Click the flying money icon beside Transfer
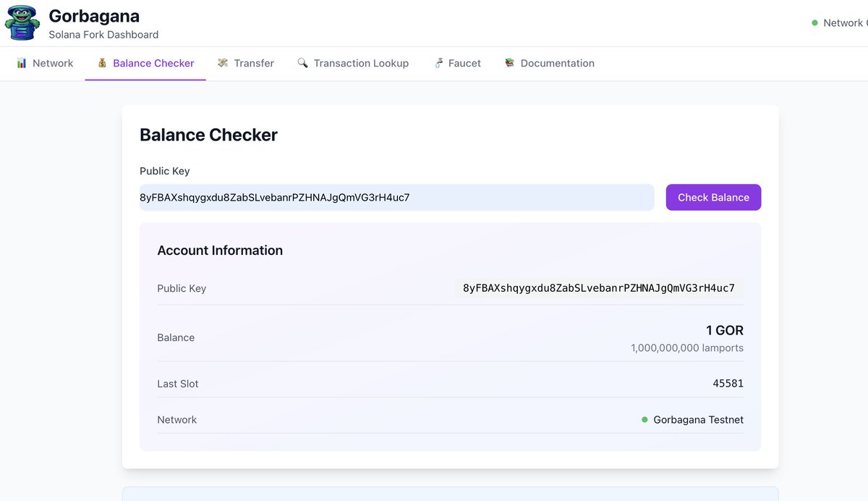Viewport: 868px width, 501px height. pyautogui.click(x=221, y=63)
